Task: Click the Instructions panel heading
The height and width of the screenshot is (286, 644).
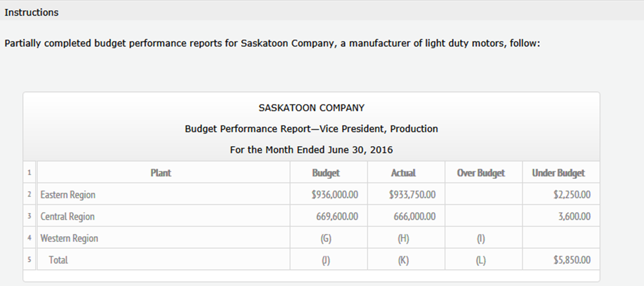Action: point(31,13)
